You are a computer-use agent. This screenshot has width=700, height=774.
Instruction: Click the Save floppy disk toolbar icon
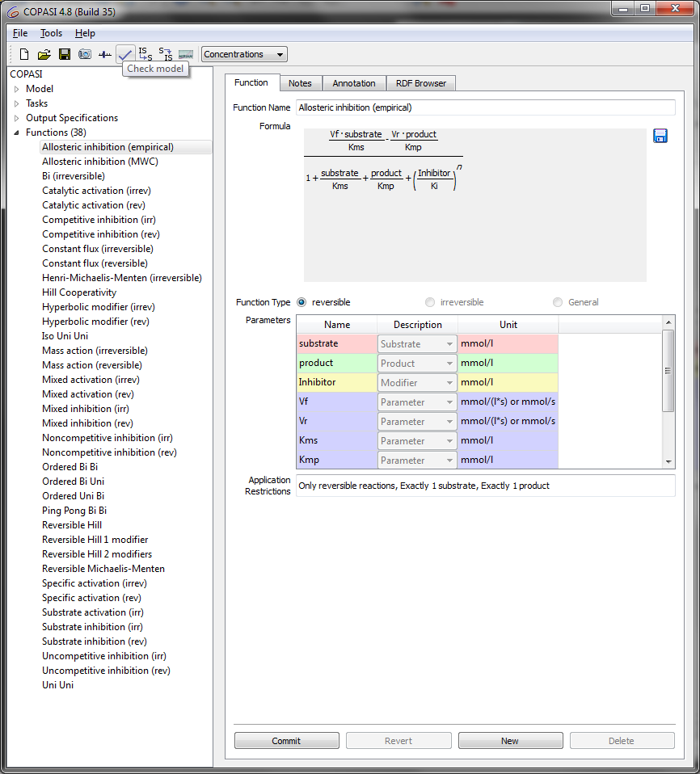[64, 54]
